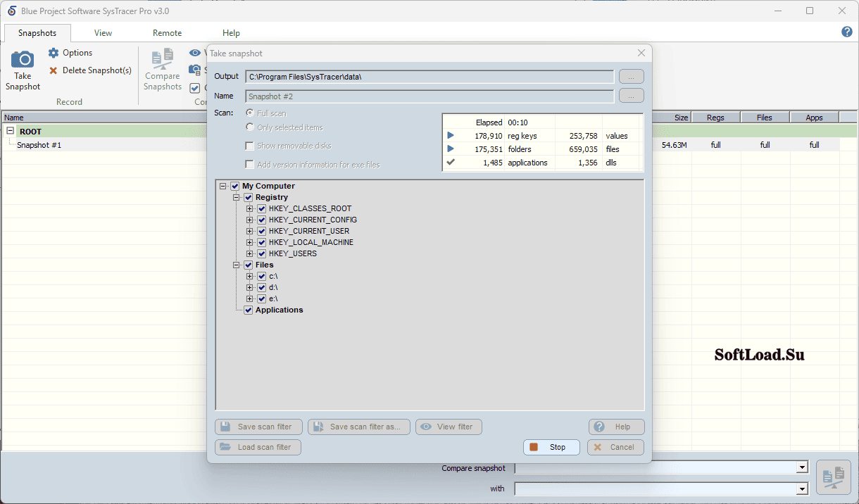The image size is (859, 504).
Task: Switch to the Snapshots tab
Action: [37, 33]
